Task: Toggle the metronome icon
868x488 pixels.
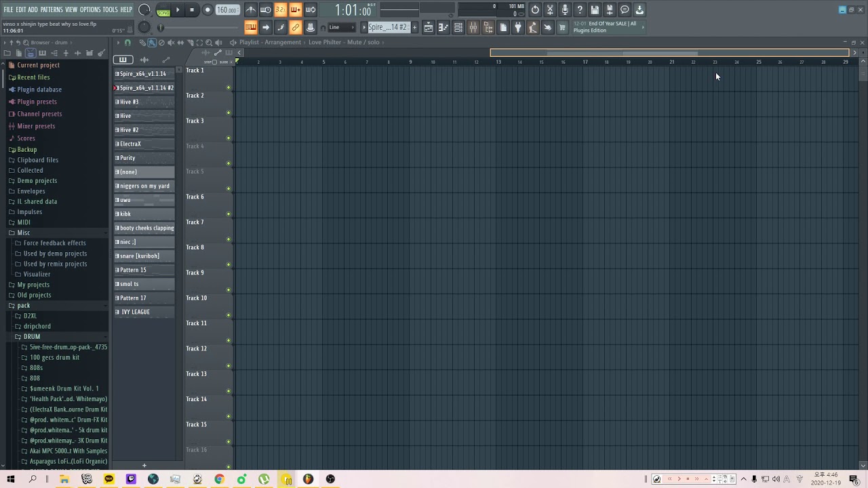Action: 251,9
